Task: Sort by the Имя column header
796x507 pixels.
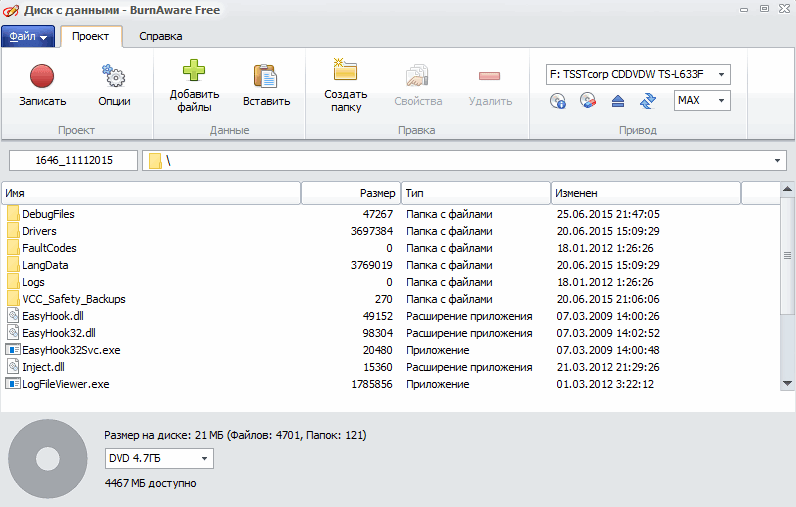Action: [151, 193]
